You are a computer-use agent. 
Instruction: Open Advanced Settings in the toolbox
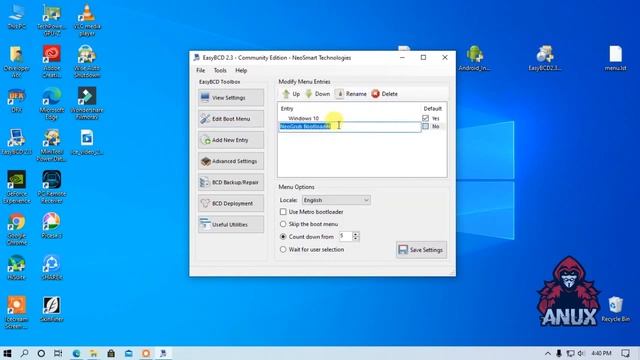231,161
